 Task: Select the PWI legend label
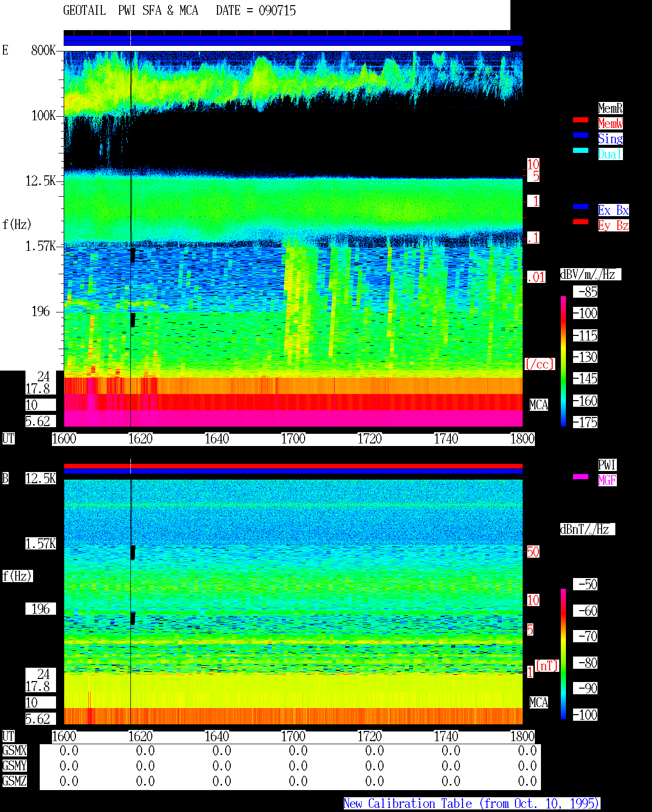click(x=607, y=465)
